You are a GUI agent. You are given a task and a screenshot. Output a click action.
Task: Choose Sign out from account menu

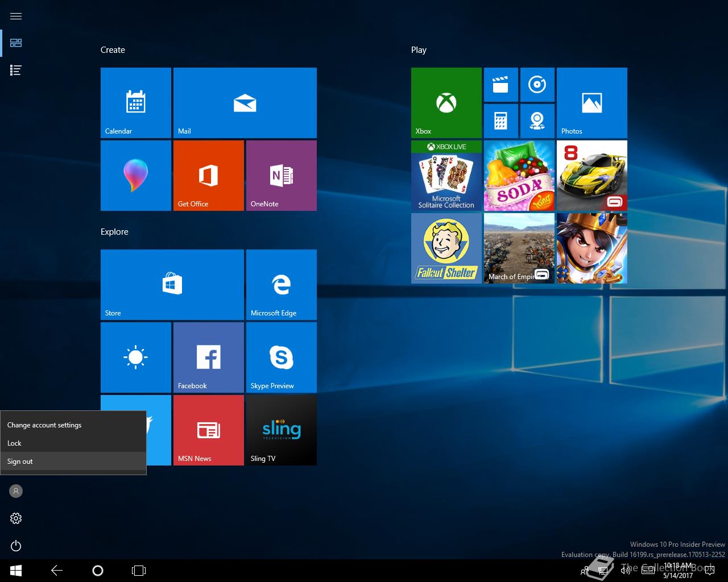pos(73,462)
